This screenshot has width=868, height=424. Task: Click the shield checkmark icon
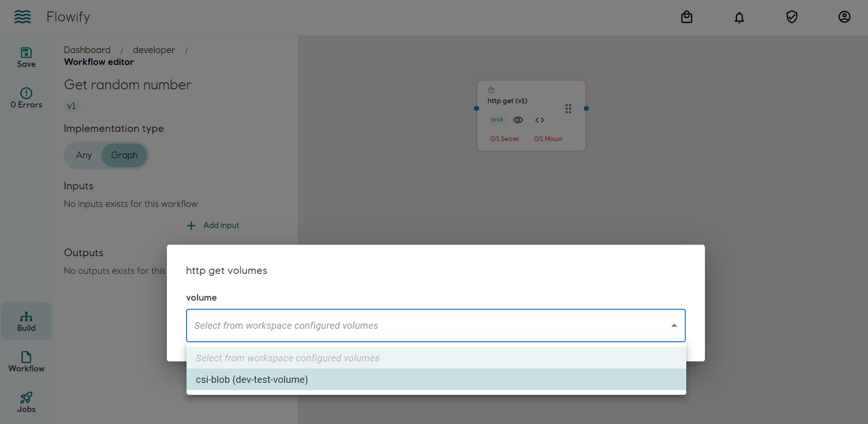[792, 17]
